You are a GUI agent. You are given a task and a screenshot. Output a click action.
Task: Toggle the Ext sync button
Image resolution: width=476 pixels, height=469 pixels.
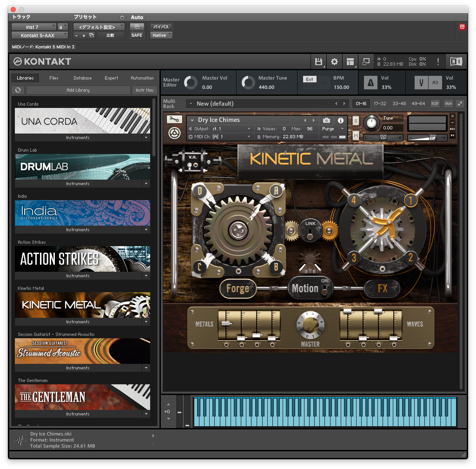(x=310, y=79)
